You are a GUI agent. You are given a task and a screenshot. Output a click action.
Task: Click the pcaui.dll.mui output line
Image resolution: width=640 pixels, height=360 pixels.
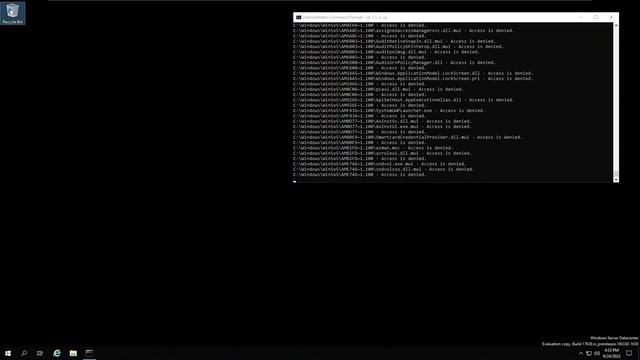(x=378, y=89)
